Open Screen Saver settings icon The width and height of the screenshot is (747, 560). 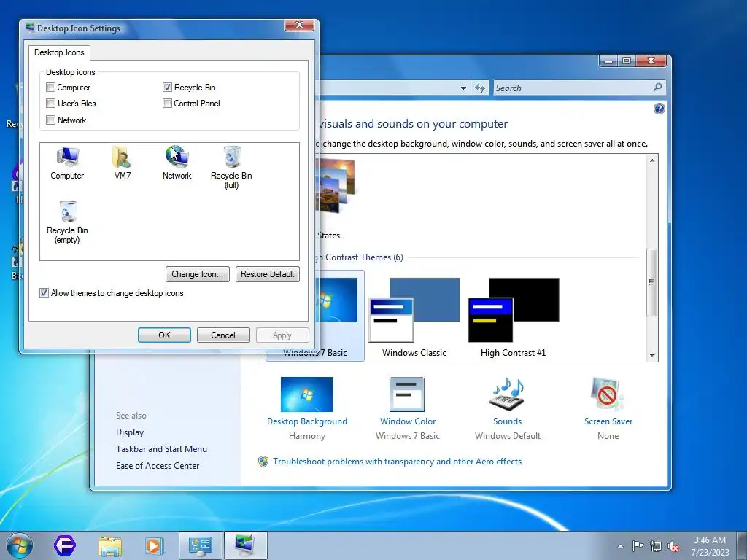pos(607,394)
